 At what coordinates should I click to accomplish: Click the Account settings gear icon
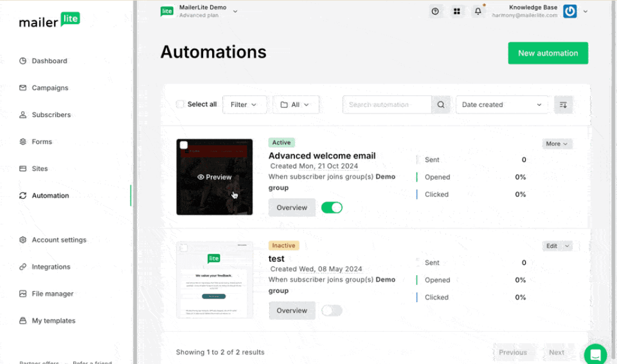[x=23, y=240]
